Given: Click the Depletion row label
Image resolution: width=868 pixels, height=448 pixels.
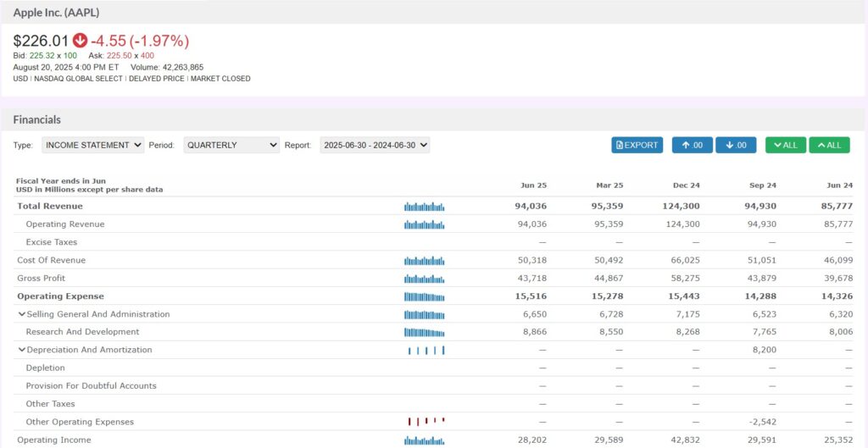Looking at the screenshot, I should point(46,368).
